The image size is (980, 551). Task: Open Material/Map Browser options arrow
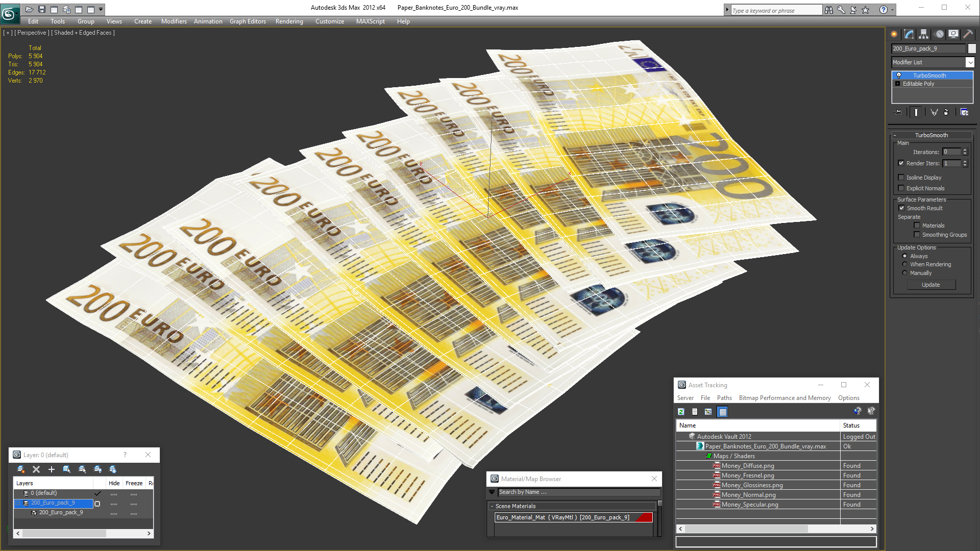click(492, 492)
